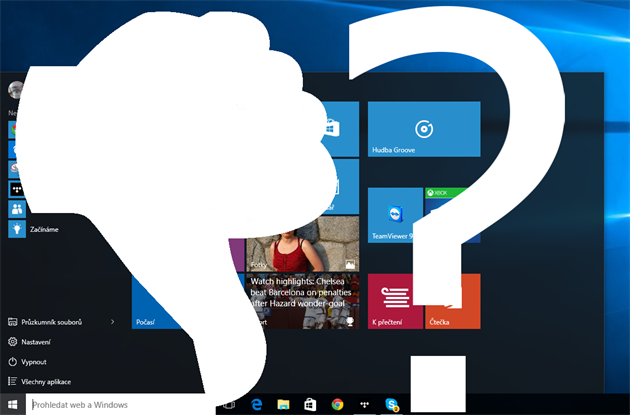This screenshot has width=630, height=415.
Task: Open File Explorer from the taskbar
Action: (x=283, y=405)
